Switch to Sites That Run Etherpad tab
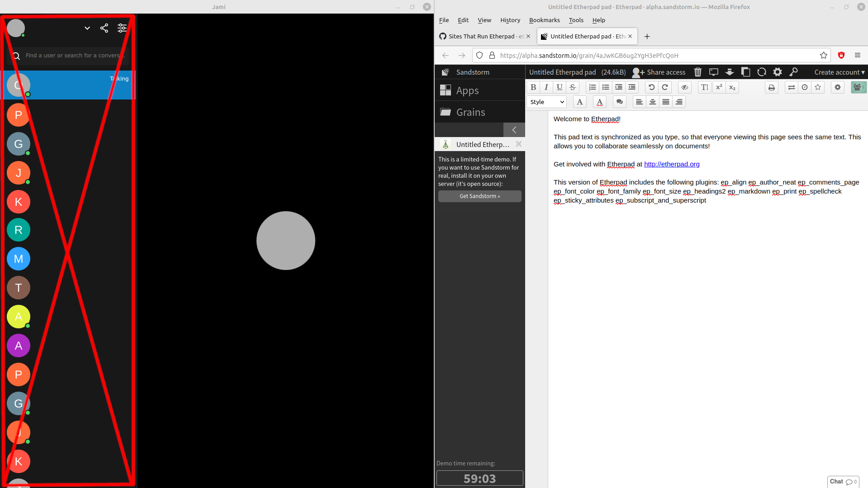868x488 pixels. point(485,36)
